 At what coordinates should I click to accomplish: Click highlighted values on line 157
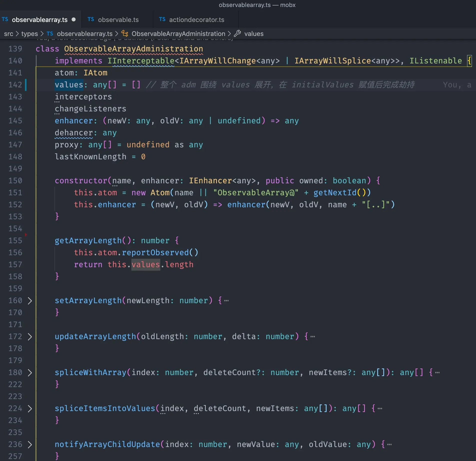coord(146,265)
